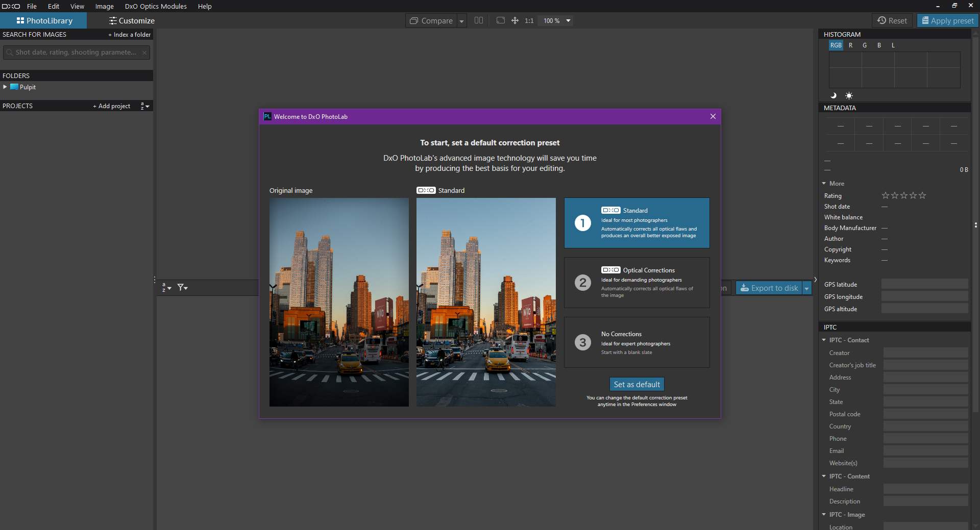Screen dimensions: 980x530
Task: Collapse the More metadata section
Action: [x=824, y=183]
